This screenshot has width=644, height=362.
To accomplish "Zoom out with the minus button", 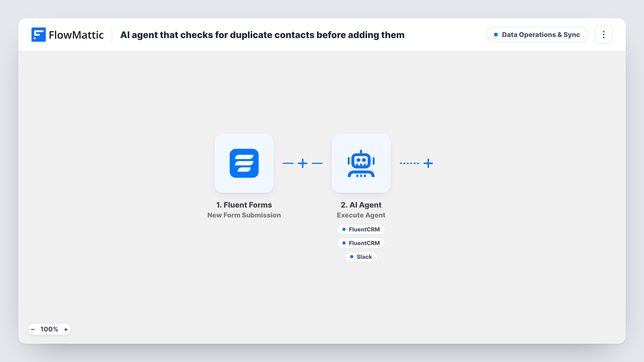I will coord(33,329).
